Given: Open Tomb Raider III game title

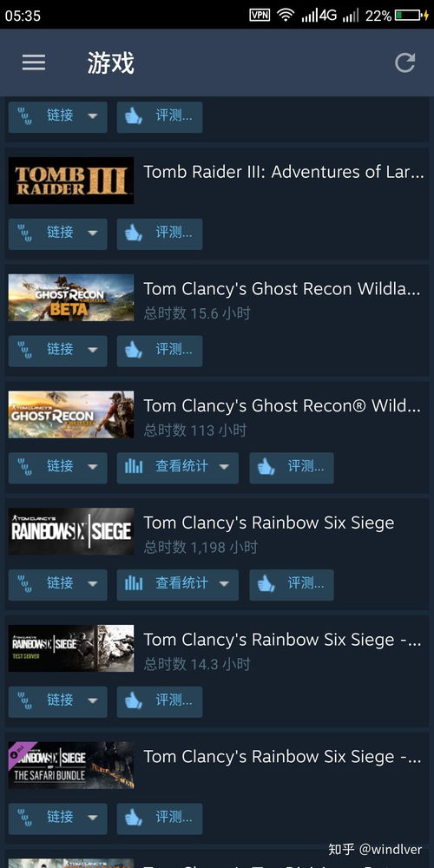Looking at the screenshot, I should pos(284,172).
